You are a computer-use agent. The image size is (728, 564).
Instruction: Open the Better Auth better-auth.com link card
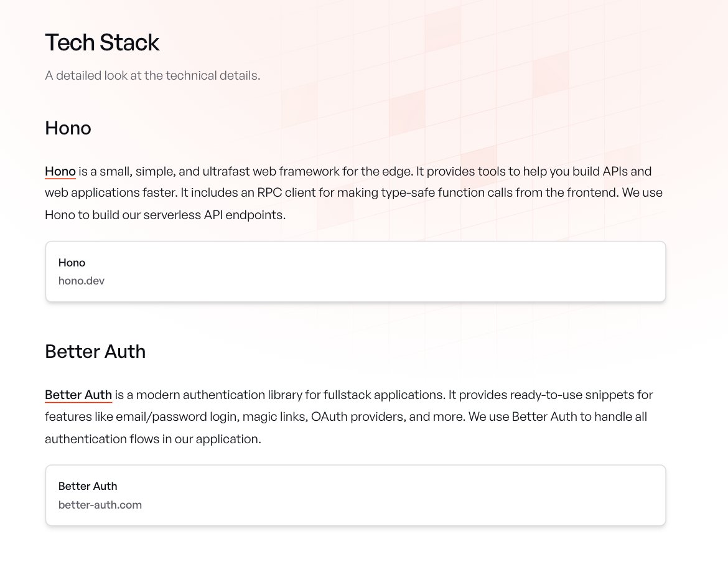pos(356,496)
